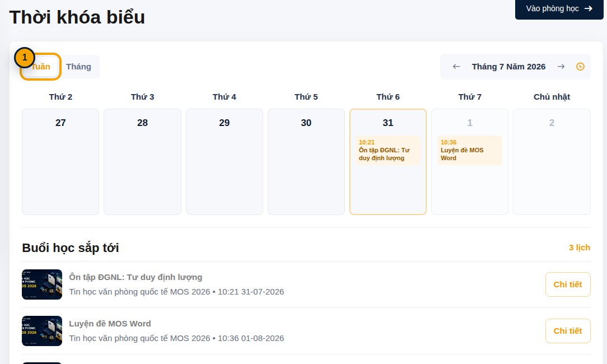The height and width of the screenshot is (364, 607).
Task: Select day 2 under Chủ nhật
Action: tap(552, 162)
